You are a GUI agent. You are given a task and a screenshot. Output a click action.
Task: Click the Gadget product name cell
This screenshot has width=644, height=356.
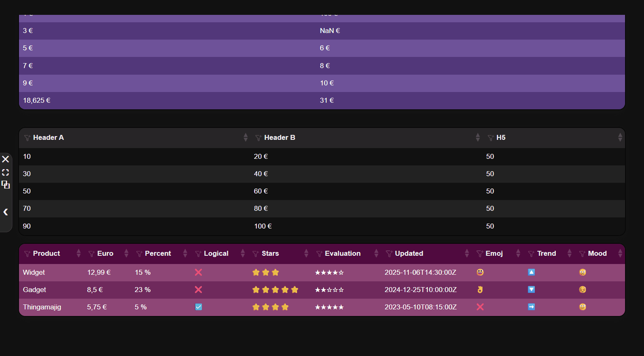[35, 290]
